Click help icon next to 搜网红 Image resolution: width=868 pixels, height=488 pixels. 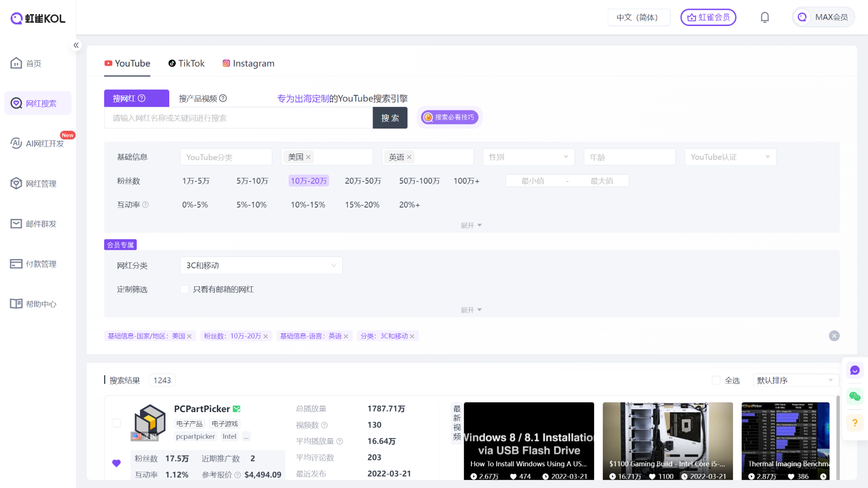[142, 98]
